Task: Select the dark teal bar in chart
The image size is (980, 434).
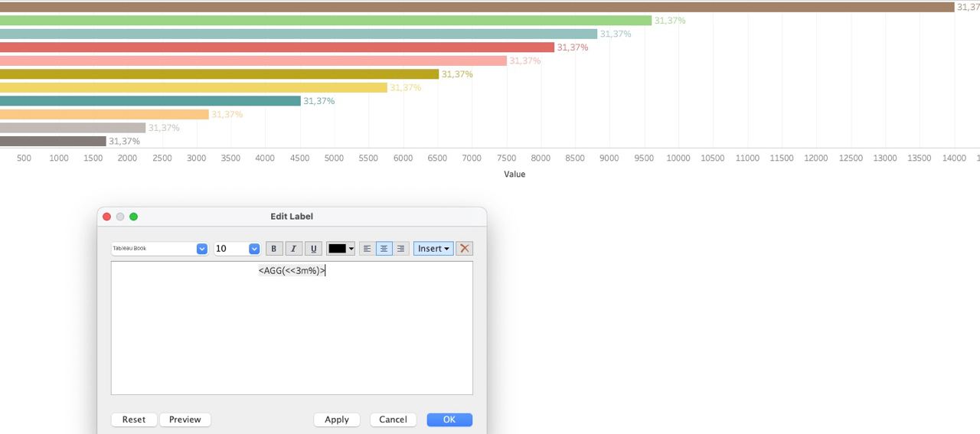Action: point(150,101)
